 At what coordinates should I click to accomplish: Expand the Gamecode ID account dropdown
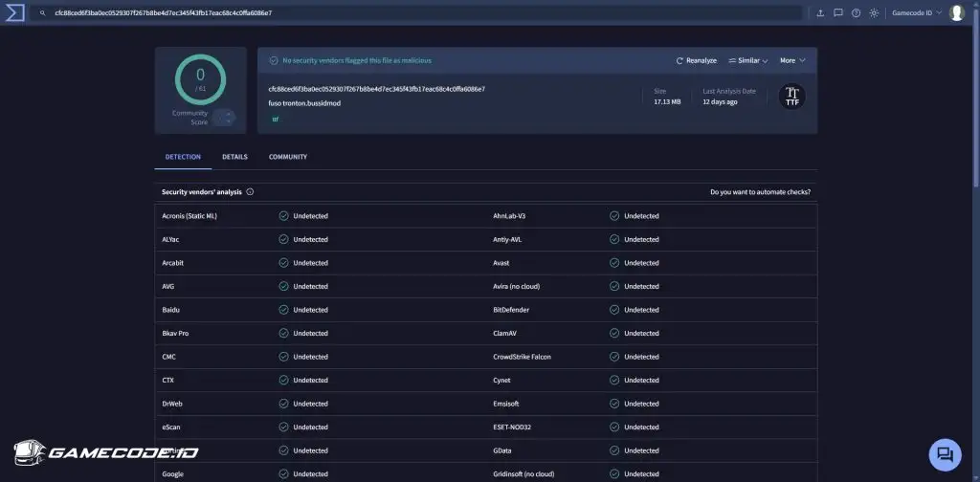tap(916, 13)
